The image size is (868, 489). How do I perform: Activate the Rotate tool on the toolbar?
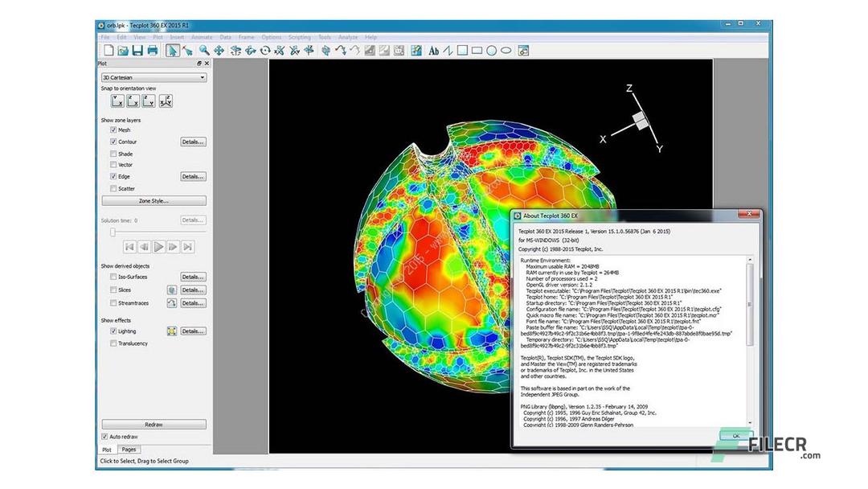click(x=265, y=51)
